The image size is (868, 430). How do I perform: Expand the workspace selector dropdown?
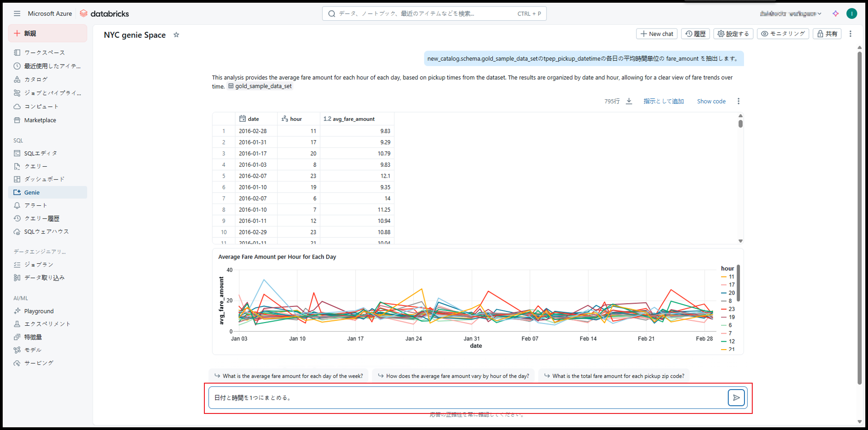coord(790,14)
